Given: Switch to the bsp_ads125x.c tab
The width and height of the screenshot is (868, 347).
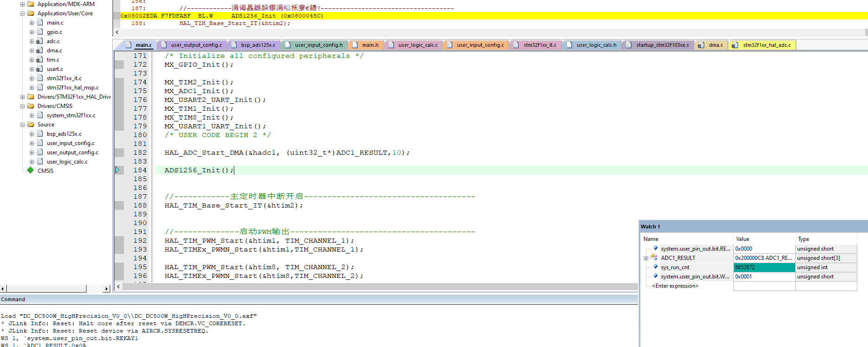Looking at the screenshot, I should [253, 45].
